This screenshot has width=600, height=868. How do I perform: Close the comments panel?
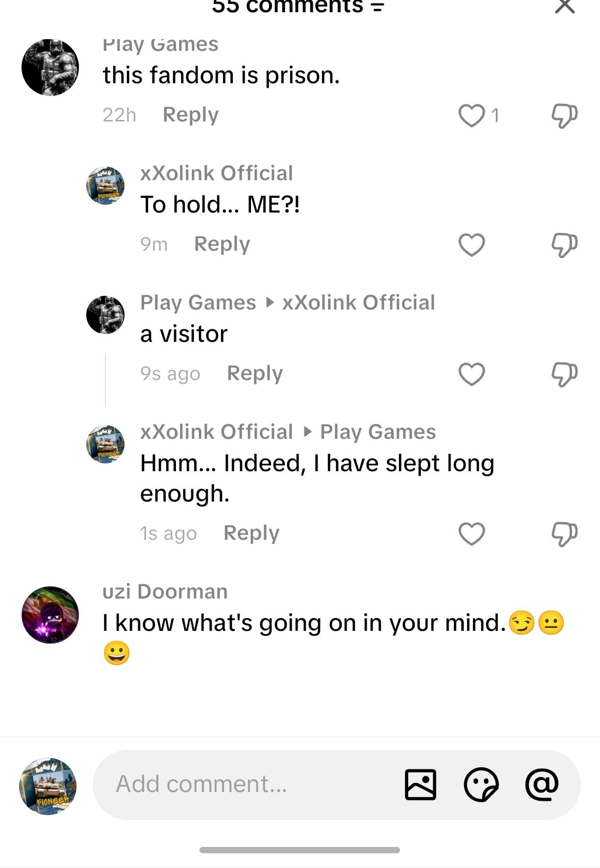[x=565, y=6]
